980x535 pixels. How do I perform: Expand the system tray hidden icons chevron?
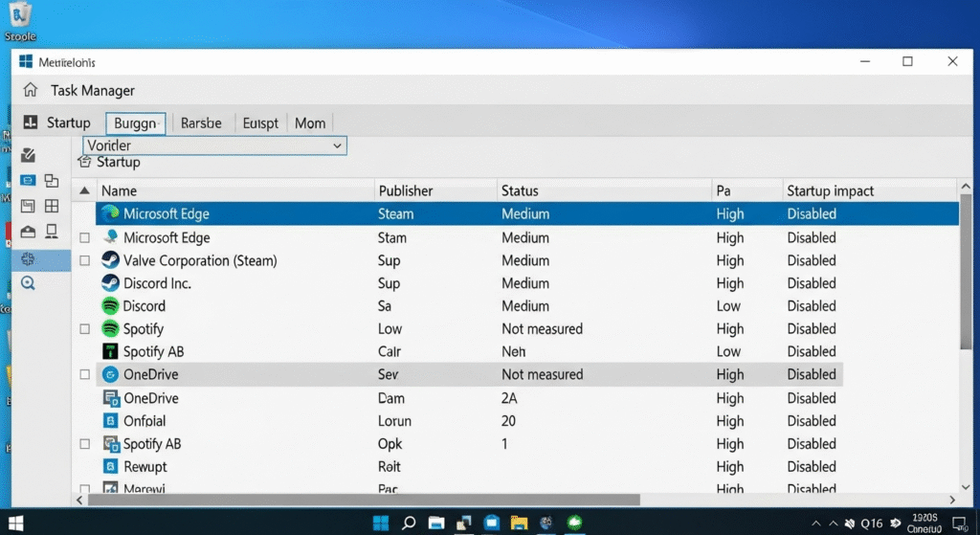[815, 524]
